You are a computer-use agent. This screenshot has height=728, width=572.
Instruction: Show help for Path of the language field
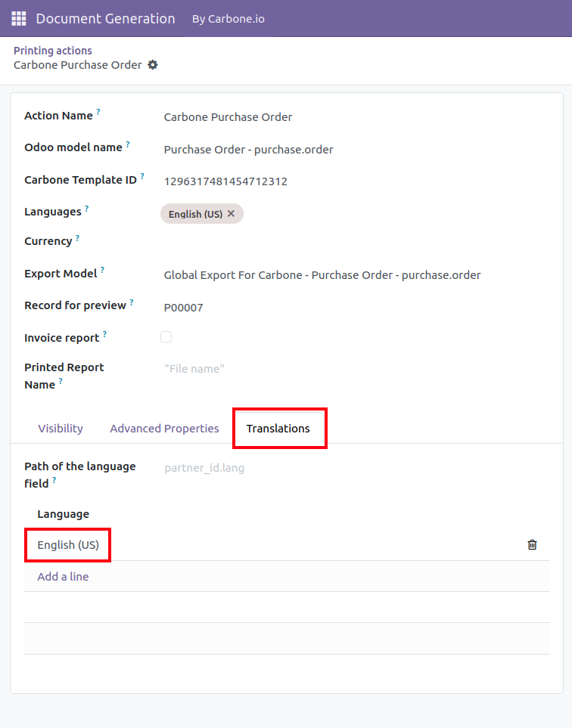(54, 480)
